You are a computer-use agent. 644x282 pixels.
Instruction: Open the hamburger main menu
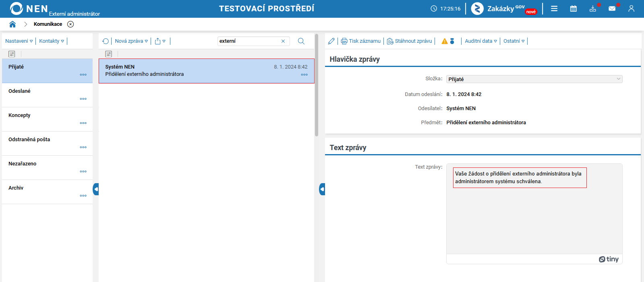click(x=554, y=8)
